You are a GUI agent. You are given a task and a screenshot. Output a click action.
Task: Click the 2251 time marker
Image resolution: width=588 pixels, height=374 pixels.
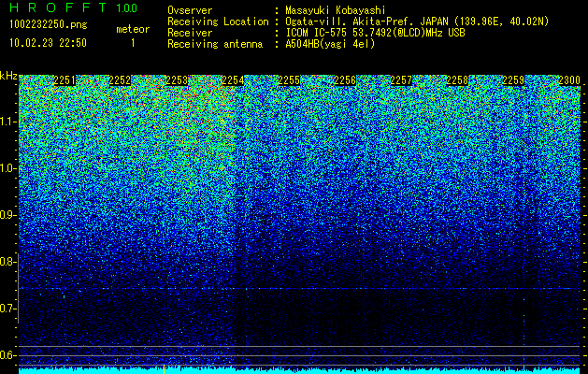pos(65,80)
